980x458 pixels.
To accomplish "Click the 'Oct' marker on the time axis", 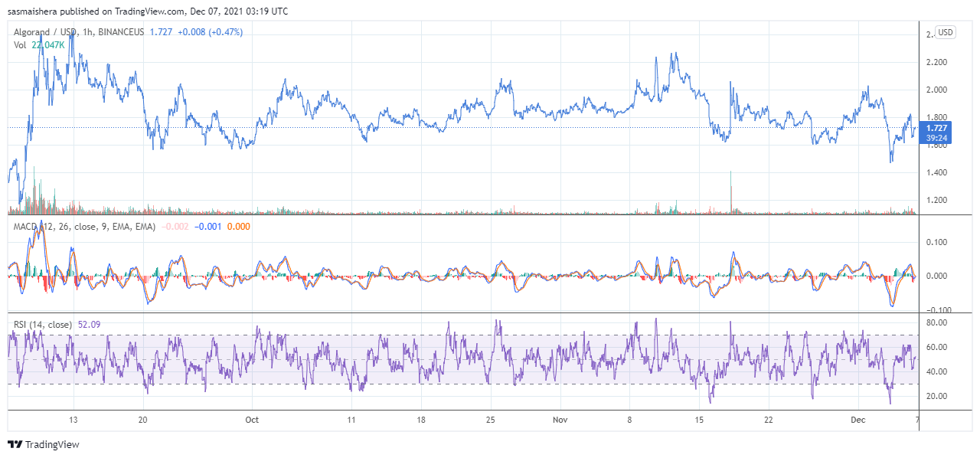I will 252,420.
